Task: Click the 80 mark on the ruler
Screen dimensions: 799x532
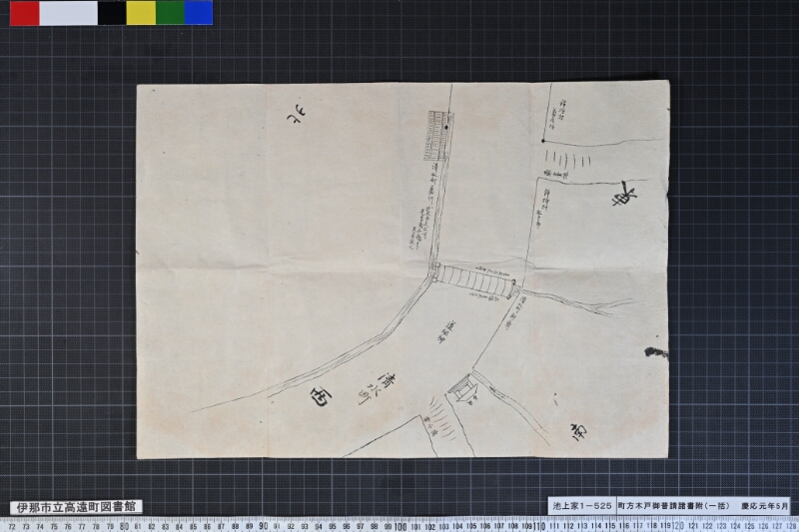Action: coord(124,526)
